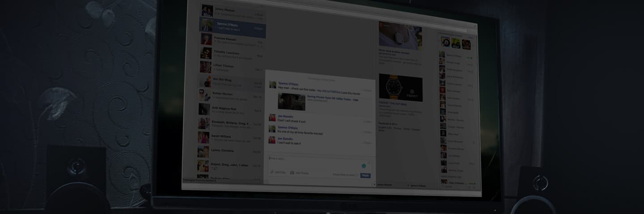Click the Add Photos camera icon
This screenshot has width=644, height=214.
292,173
